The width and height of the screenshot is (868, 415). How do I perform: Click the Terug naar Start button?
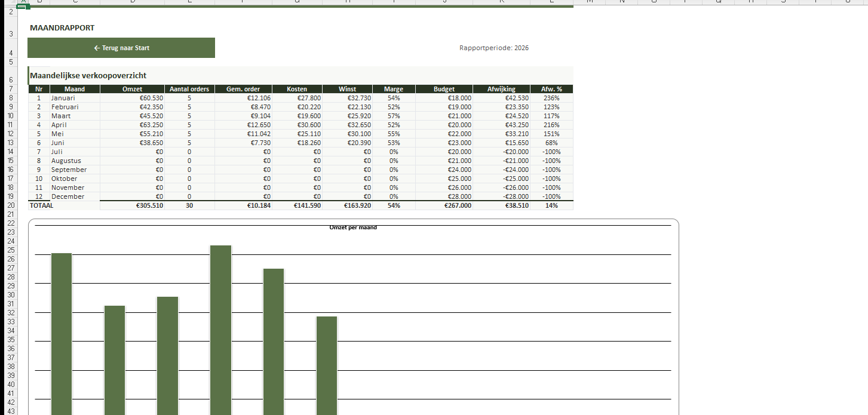pyautogui.click(x=121, y=48)
